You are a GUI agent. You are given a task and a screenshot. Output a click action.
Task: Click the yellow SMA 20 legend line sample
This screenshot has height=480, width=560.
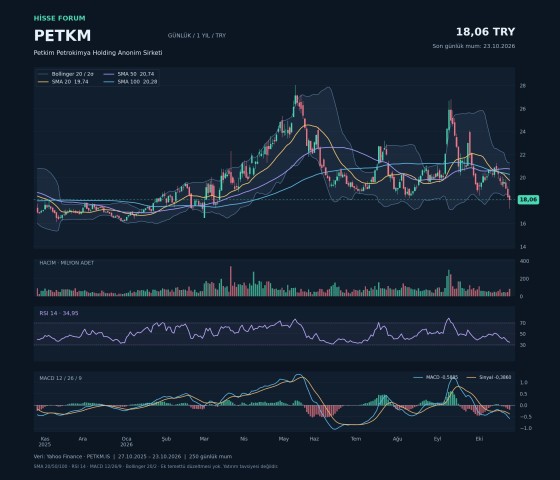43,82
